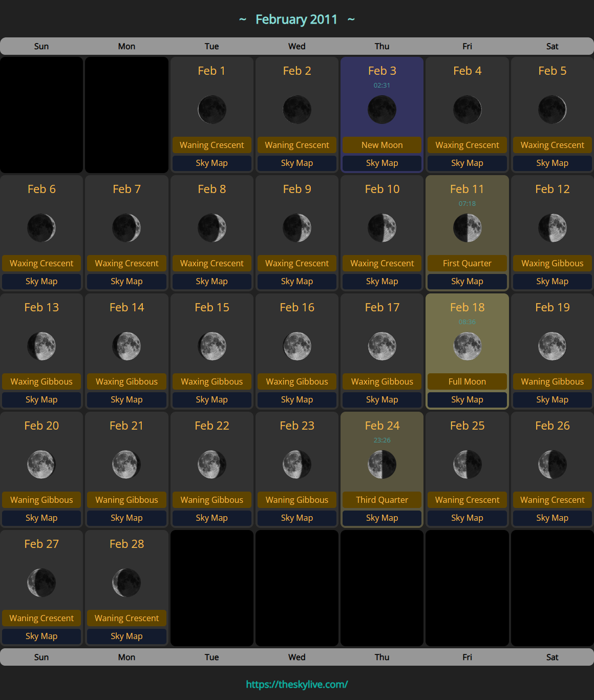594x700 pixels.
Task: Click the First Quarter moon image on Feb 11
Action: (467, 228)
